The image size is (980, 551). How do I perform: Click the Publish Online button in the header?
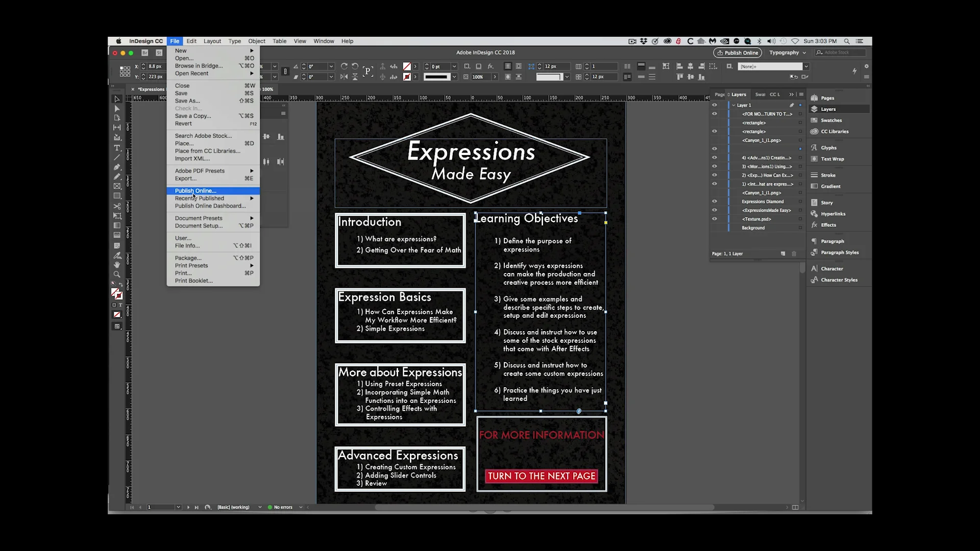tap(738, 53)
